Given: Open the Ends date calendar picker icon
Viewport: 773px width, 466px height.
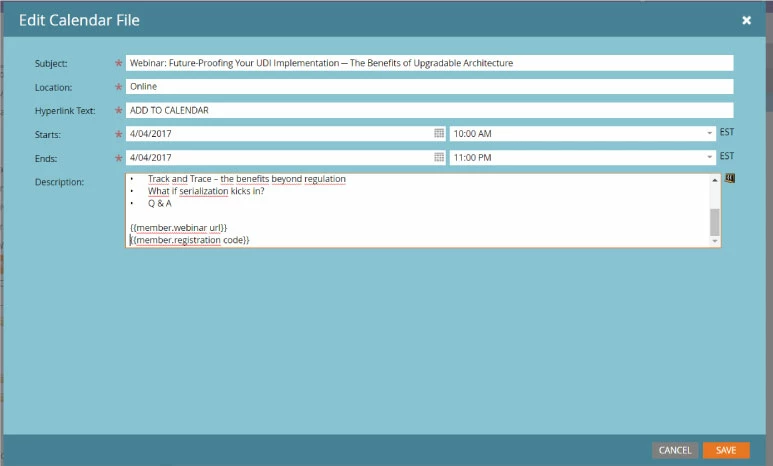Looking at the screenshot, I should tap(439, 157).
